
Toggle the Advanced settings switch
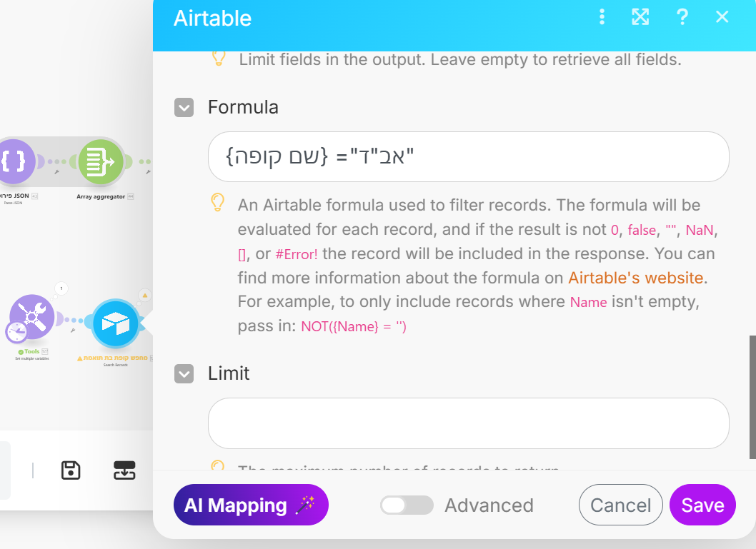pyautogui.click(x=407, y=505)
